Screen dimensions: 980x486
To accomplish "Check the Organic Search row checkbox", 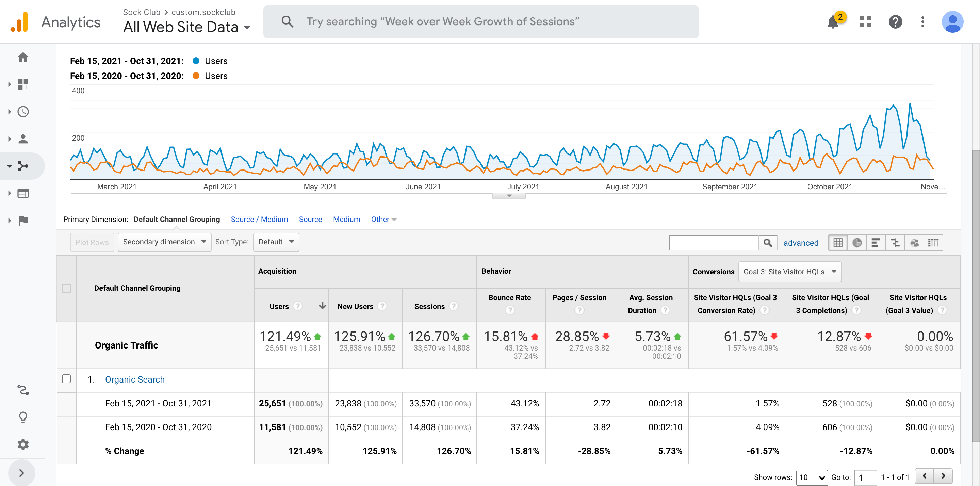I will [66, 379].
